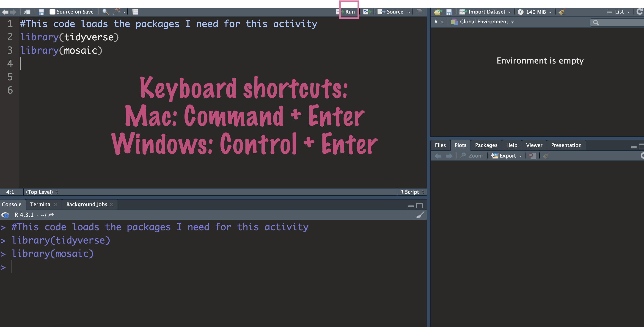Click the environment search input field
Image resolution: width=644 pixels, height=327 pixels.
pyautogui.click(x=620, y=23)
